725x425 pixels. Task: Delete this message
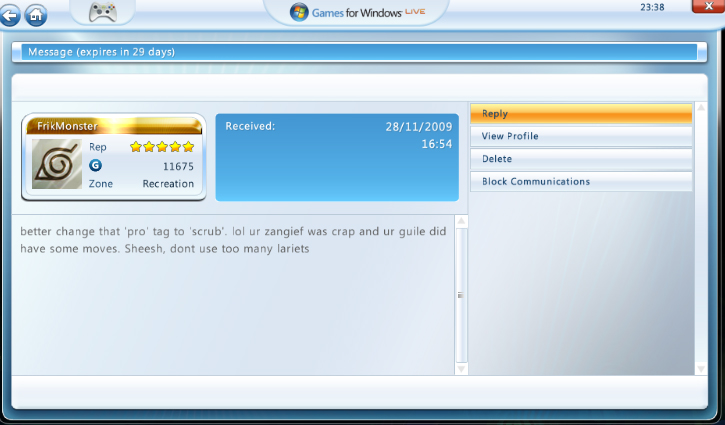[x=581, y=159]
